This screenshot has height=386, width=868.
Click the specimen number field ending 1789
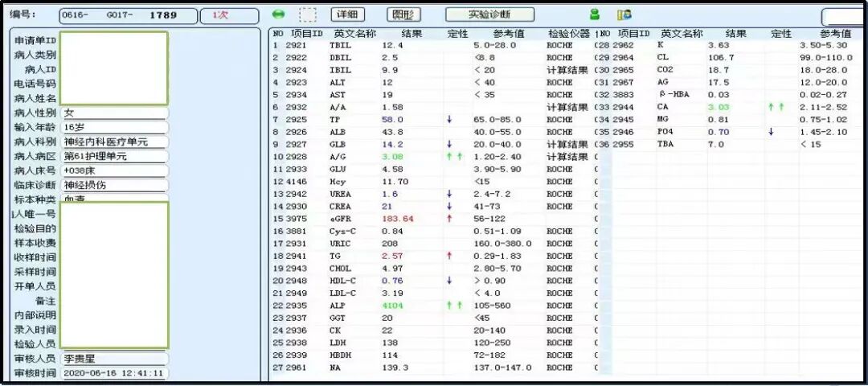[x=128, y=15]
